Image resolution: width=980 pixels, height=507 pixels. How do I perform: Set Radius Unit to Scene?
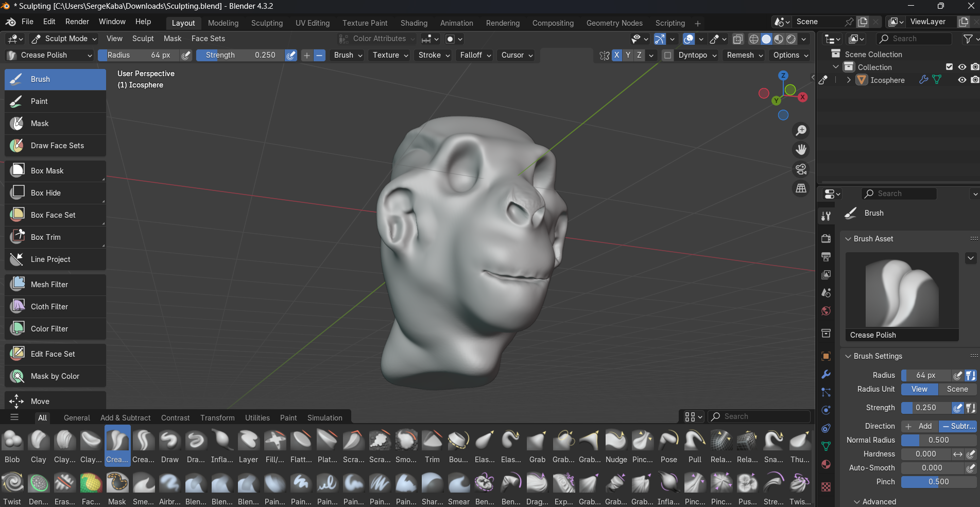point(957,389)
